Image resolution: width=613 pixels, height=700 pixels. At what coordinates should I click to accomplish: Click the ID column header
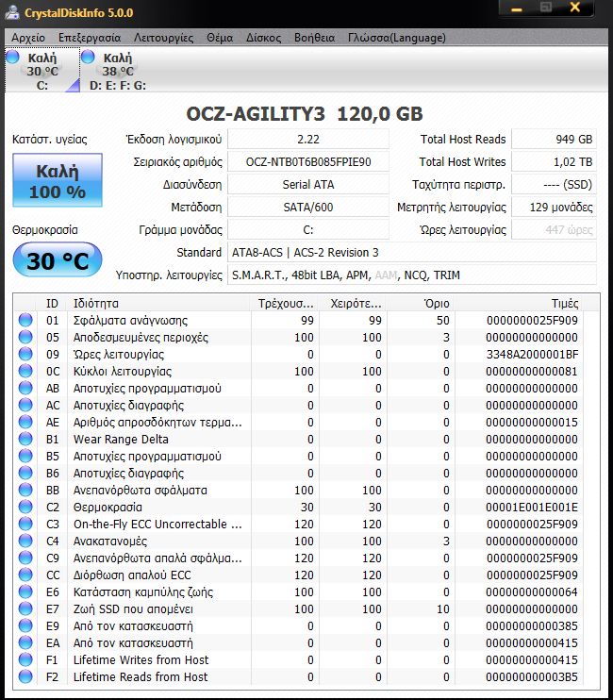pyautogui.click(x=52, y=304)
